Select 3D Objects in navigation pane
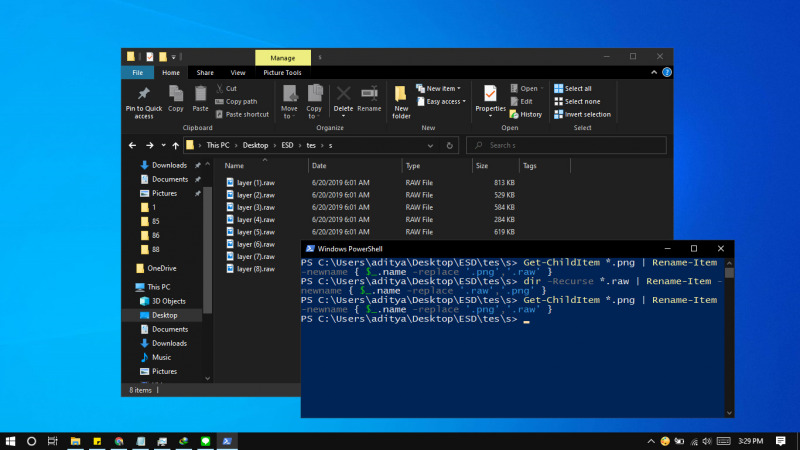The width and height of the screenshot is (800, 450). coord(162,301)
